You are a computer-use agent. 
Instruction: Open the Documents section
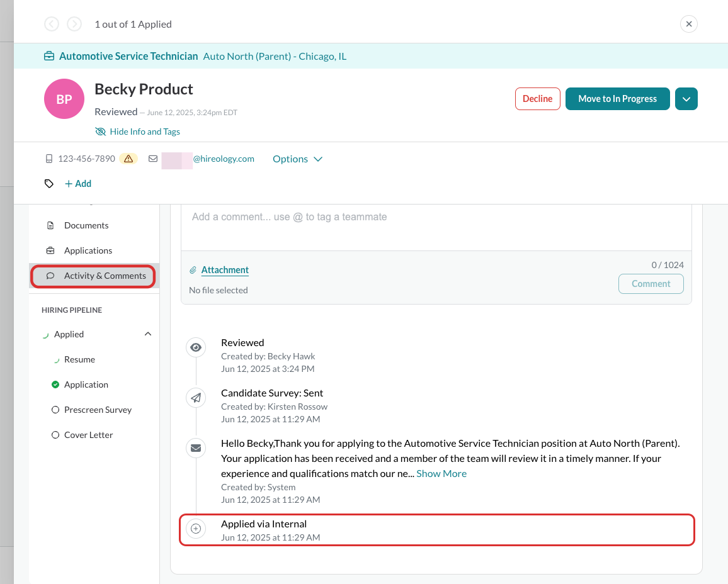tap(94, 225)
